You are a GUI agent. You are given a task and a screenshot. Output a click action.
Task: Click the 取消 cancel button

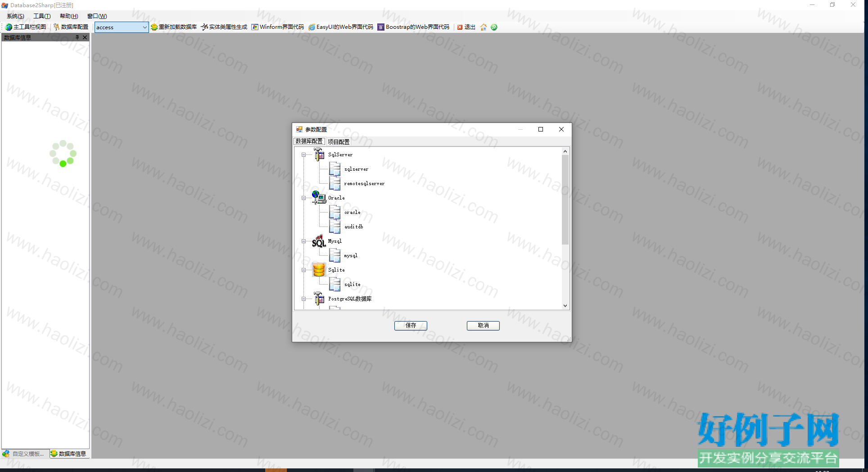(483, 326)
